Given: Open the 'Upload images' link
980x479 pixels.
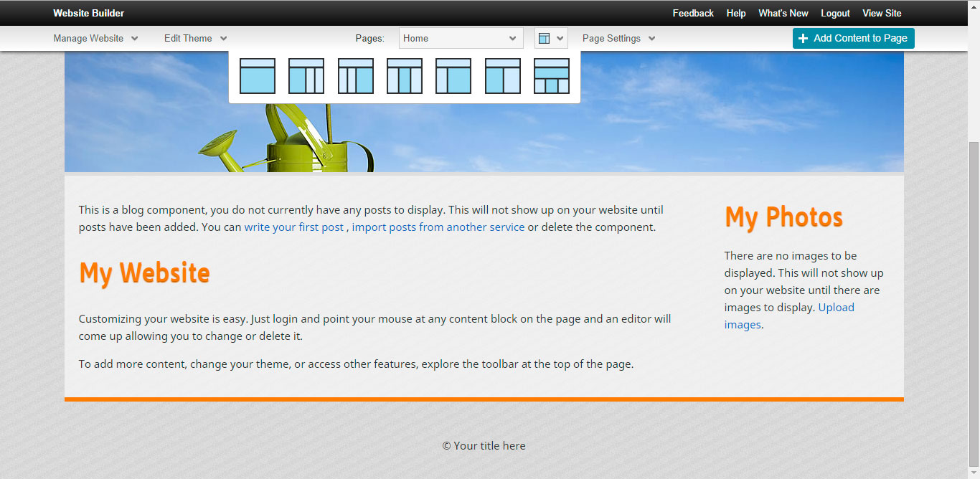Looking at the screenshot, I should click(x=789, y=316).
